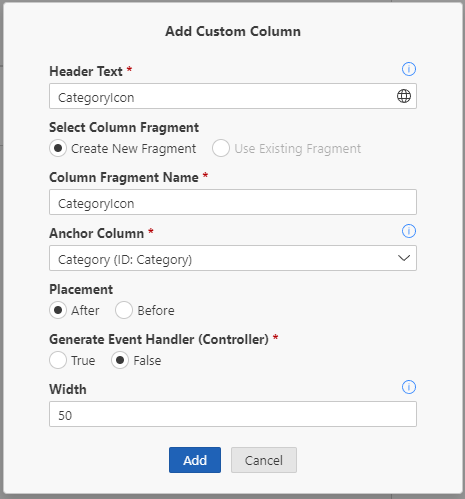Click the Add button

[195, 460]
